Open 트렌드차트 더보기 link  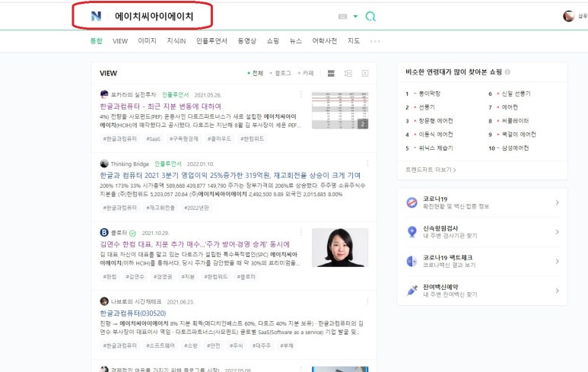click(x=431, y=170)
